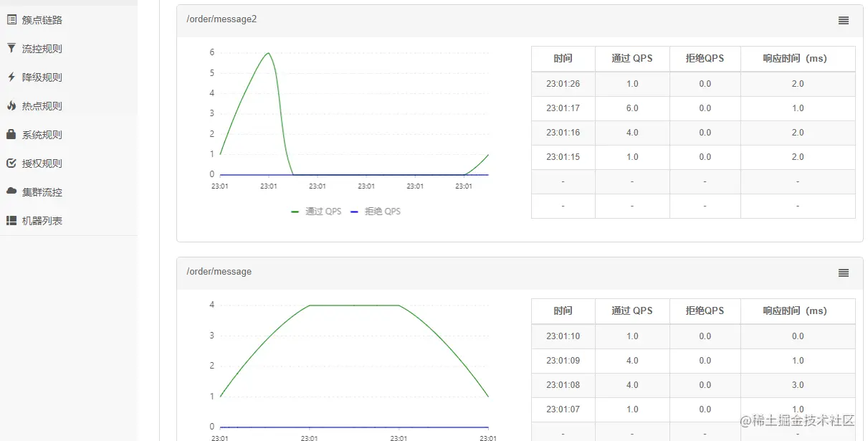The height and width of the screenshot is (441, 868).
Task: Click 通过 QPS header in /order/message2 table
Action: click(632, 59)
